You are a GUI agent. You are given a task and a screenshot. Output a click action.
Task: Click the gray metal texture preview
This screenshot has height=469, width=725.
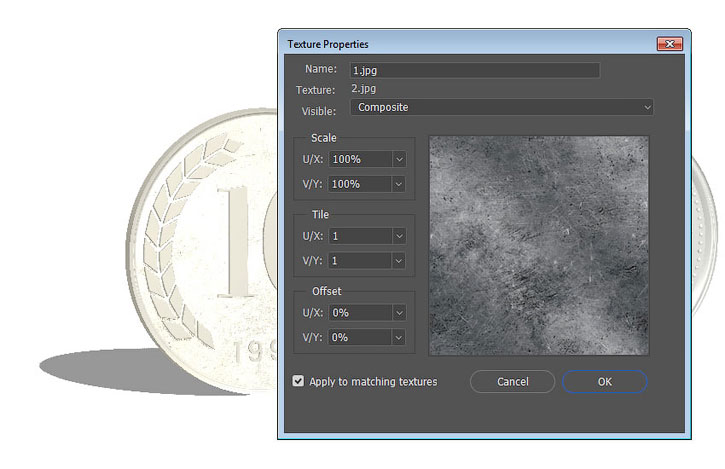pos(538,246)
